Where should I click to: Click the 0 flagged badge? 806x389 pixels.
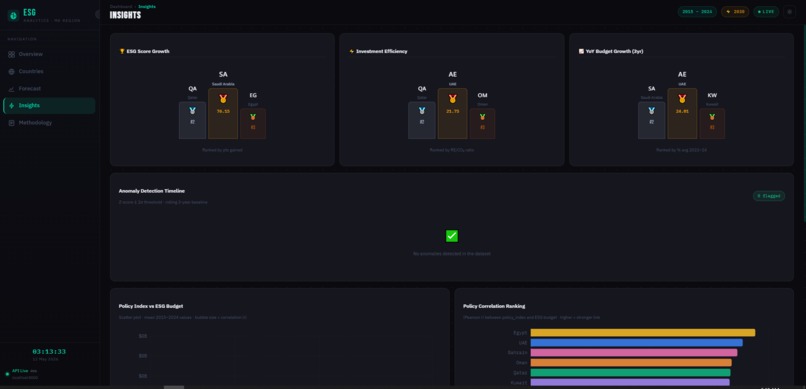tap(769, 196)
